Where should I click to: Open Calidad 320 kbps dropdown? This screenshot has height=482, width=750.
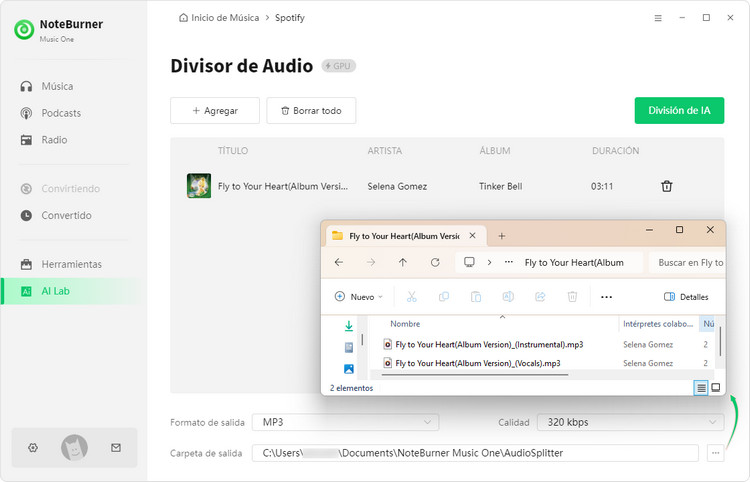tap(630, 422)
